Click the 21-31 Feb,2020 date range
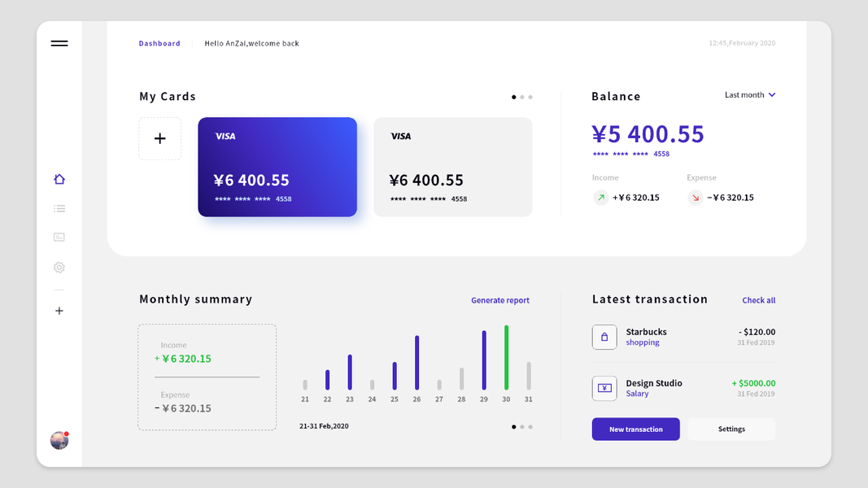This screenshot has height=488, width=868. 324,426
